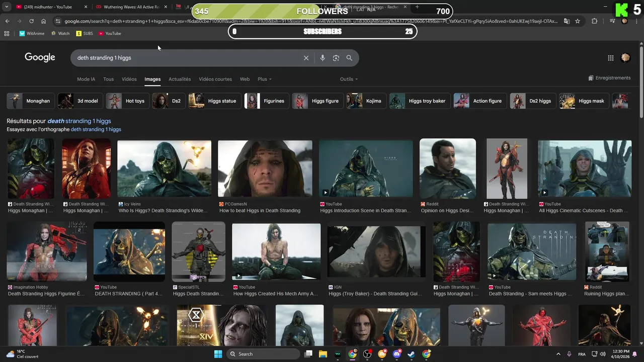The height and width of the screenshot is (362, 644).
Task: Switch to Wuthering Waves browser tab
Action: (132, 7)
